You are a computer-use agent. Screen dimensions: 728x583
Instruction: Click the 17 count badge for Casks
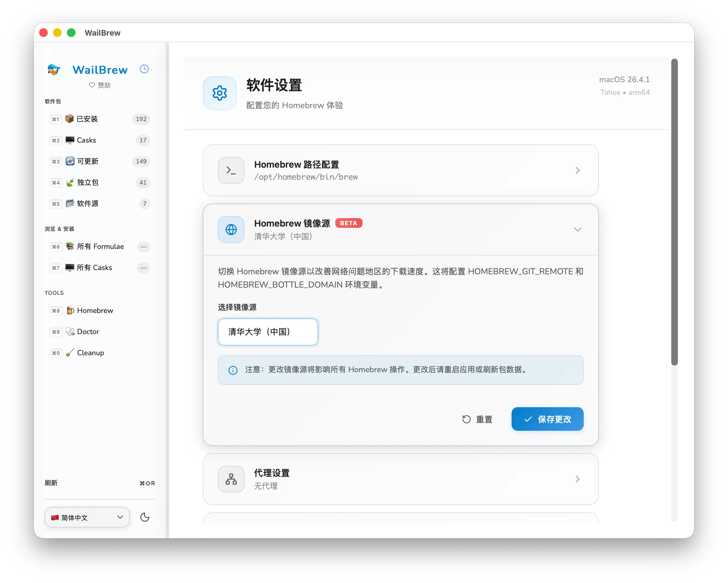pyautogui.click(x=143, y=140)
